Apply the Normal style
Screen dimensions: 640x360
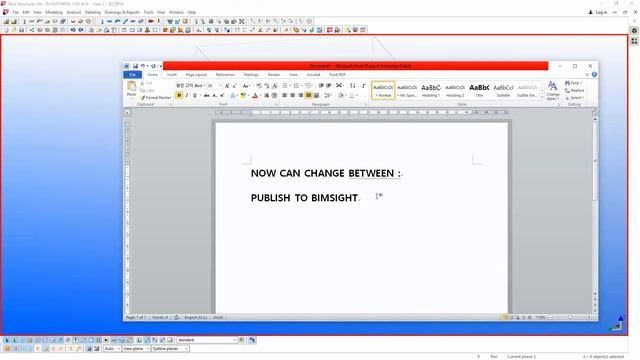383,90
